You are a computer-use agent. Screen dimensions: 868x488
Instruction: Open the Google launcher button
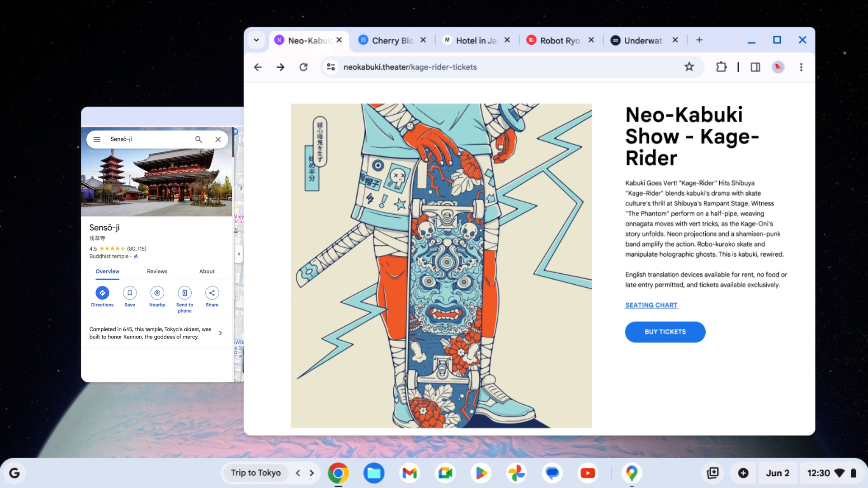14,473
